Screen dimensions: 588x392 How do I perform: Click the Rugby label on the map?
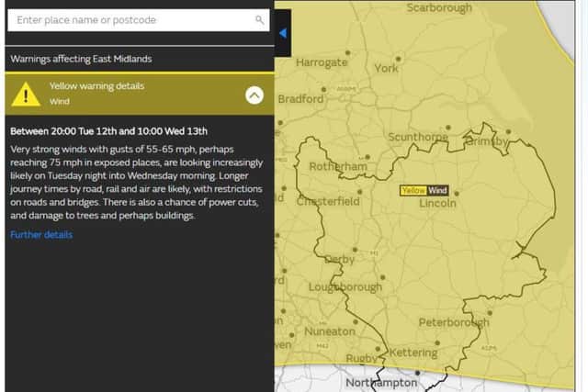(x=361, y=358)
